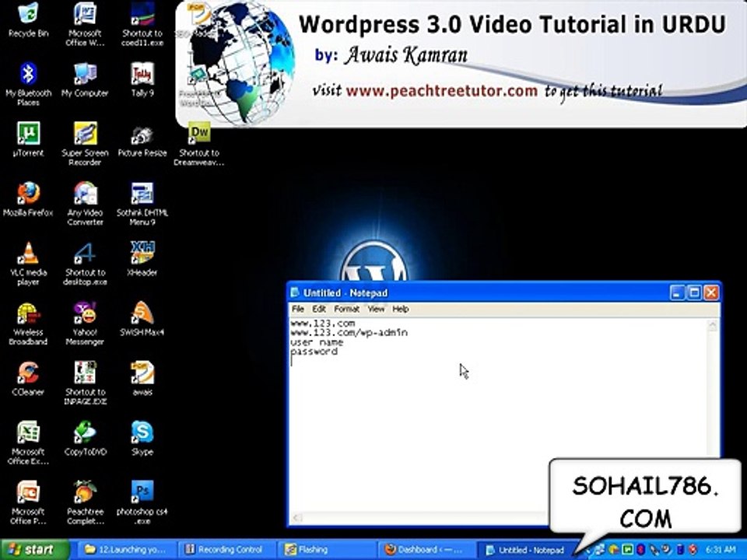Open the Notepad Edit menu
This screenshot has width=747, height=560.
click(x=319, y=309)
